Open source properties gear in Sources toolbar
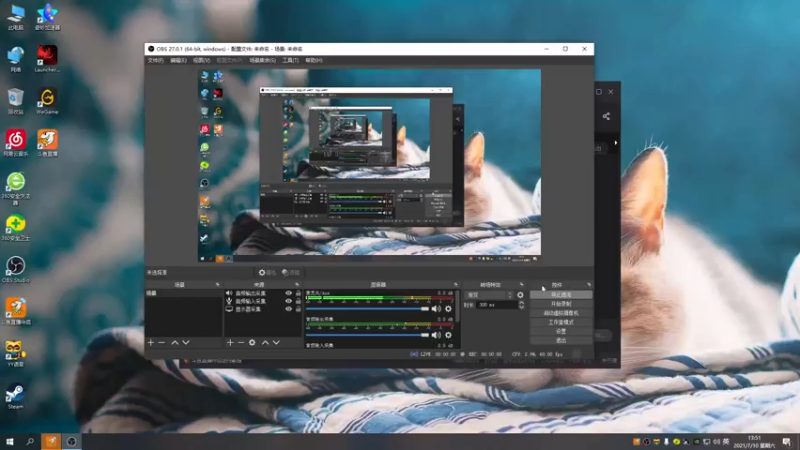This screenshot has width=800, height=450. (x=252, y=342)
